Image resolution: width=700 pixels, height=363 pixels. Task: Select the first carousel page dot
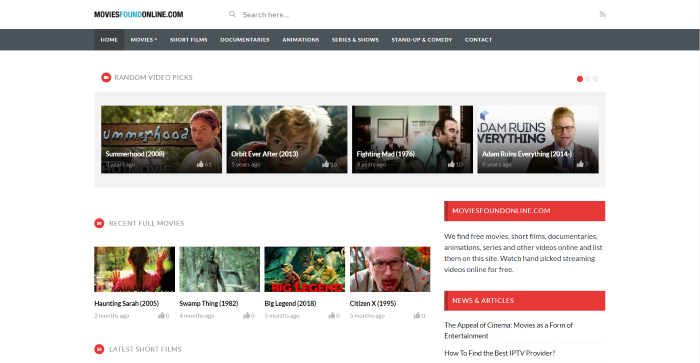pos(579,79)
